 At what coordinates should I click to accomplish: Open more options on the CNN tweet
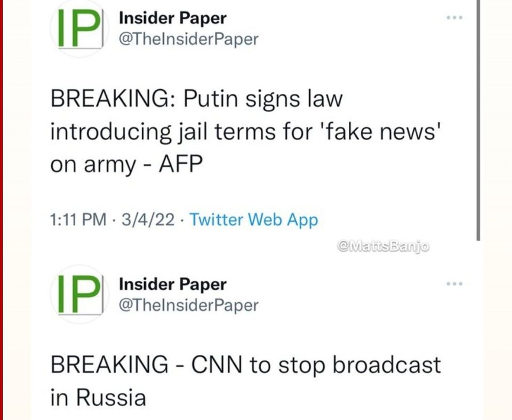(x=455, y=284)
